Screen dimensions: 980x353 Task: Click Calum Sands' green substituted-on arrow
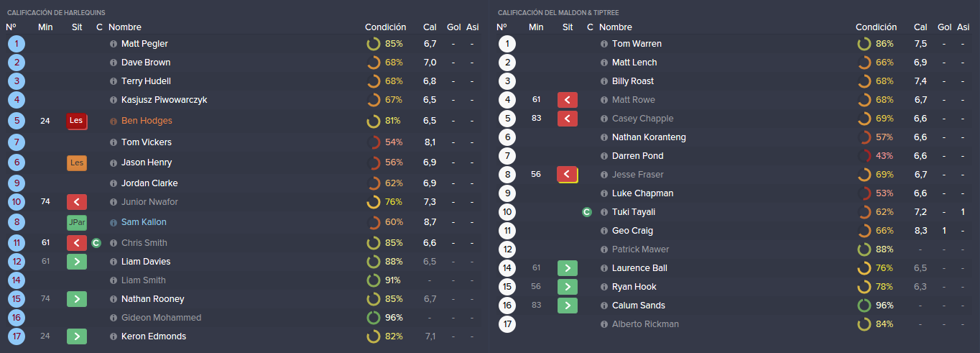[x=568, y=306]
